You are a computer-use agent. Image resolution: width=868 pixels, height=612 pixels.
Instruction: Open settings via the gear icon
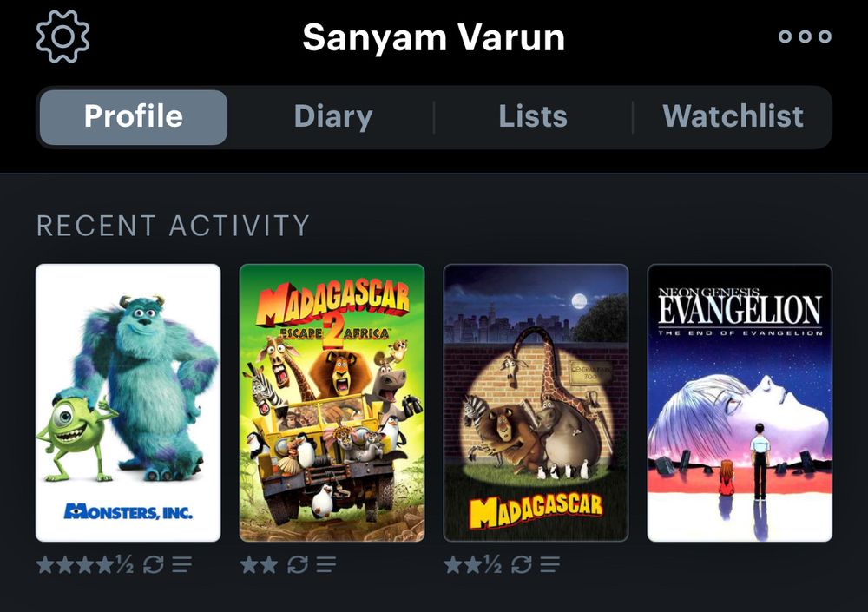[63, 36]
